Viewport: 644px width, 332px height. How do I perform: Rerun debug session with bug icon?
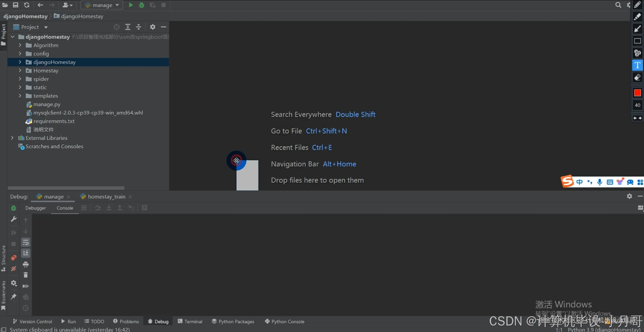[14, 208]
